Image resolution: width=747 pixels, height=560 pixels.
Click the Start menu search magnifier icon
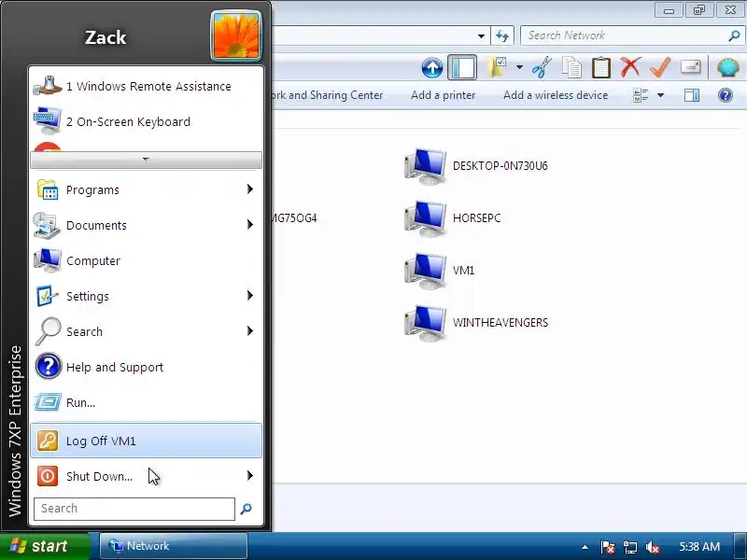(x=247, y=509)
